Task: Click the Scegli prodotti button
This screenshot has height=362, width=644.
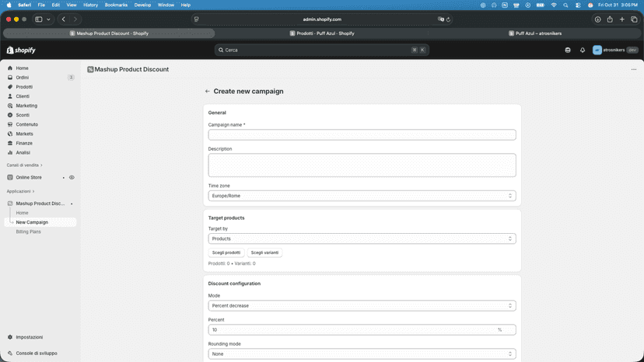Action: pyautogui.click(x=226, y=252)
